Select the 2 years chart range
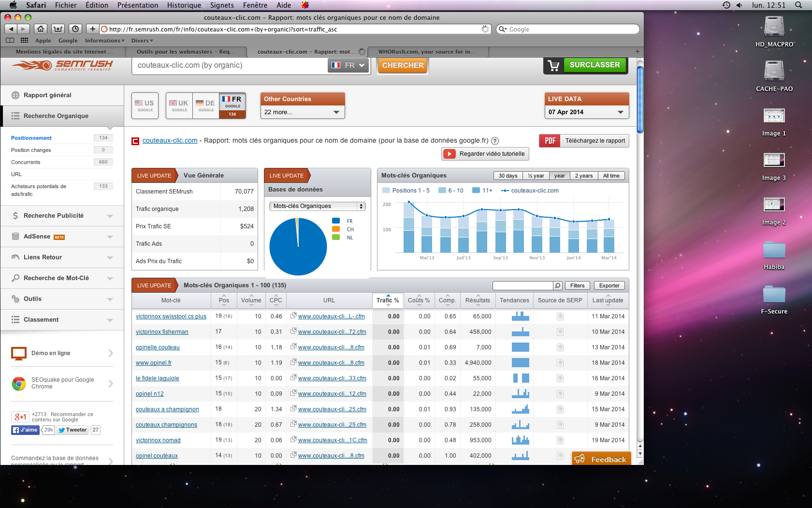 point(583,176)
